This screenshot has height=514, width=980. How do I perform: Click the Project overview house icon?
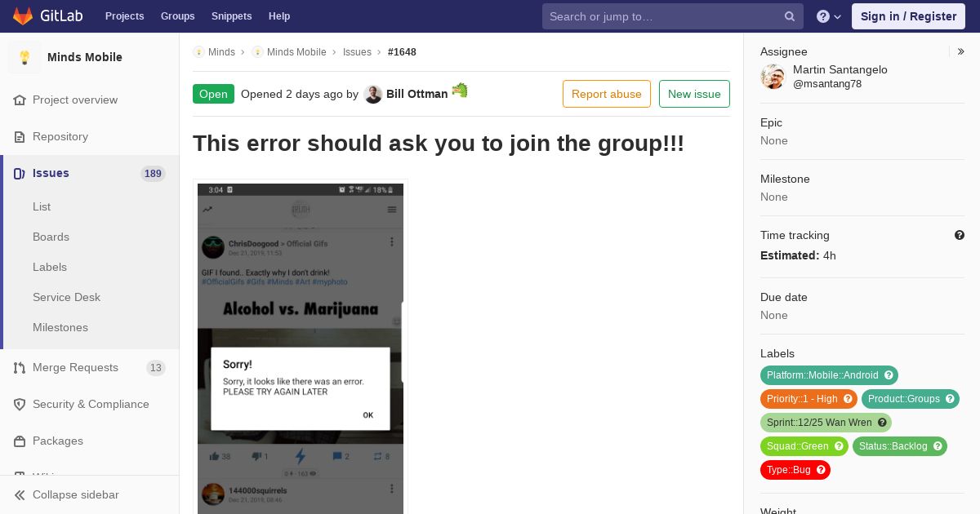pos(20,100)
